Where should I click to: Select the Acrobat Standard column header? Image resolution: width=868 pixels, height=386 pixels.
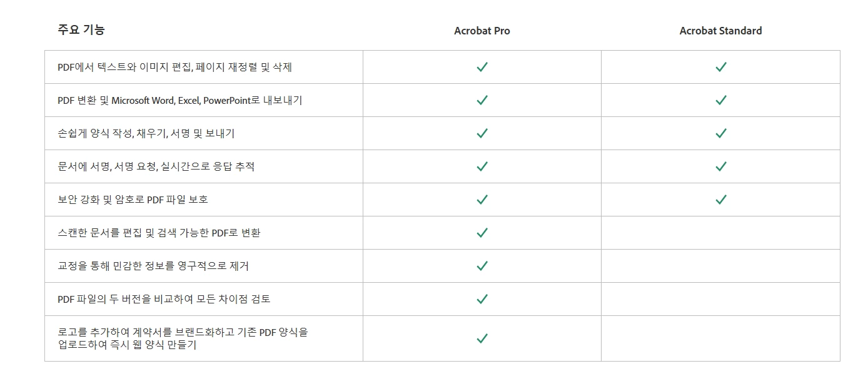720,31
